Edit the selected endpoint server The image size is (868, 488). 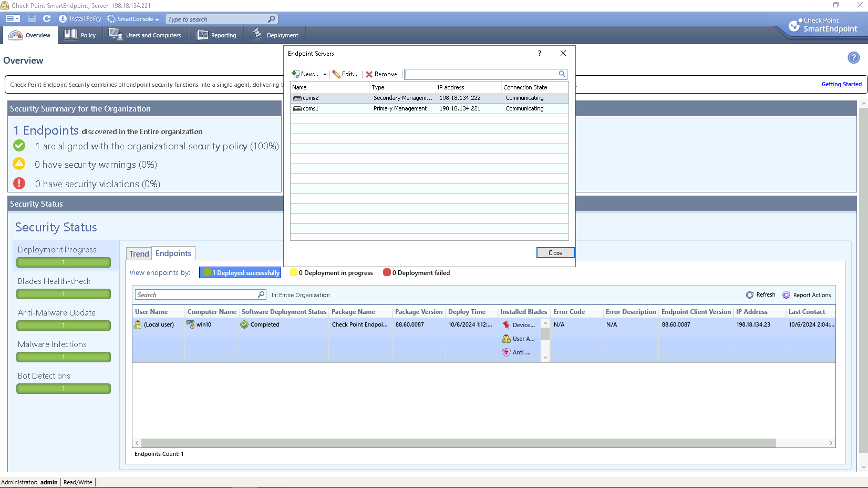(x=345, y=74)
